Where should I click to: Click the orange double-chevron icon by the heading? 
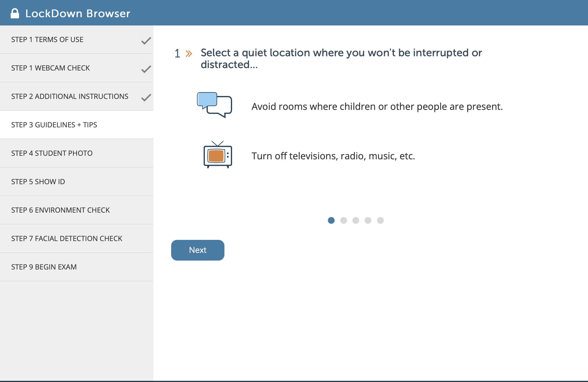[189, 54]
